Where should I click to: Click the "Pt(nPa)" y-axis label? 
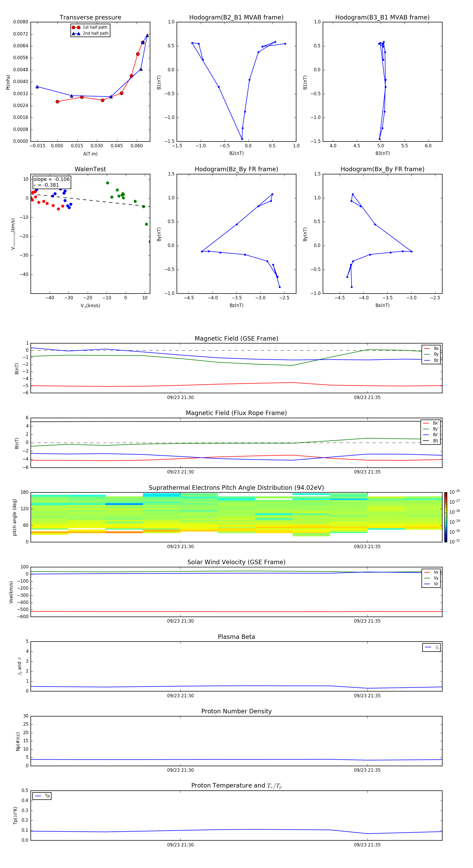coord(8,82)
